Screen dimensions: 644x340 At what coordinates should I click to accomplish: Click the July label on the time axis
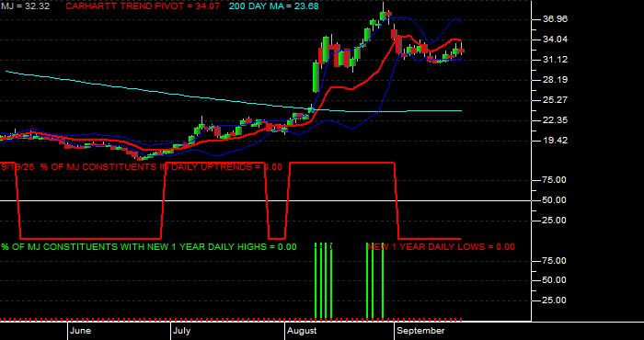(181, 331)
